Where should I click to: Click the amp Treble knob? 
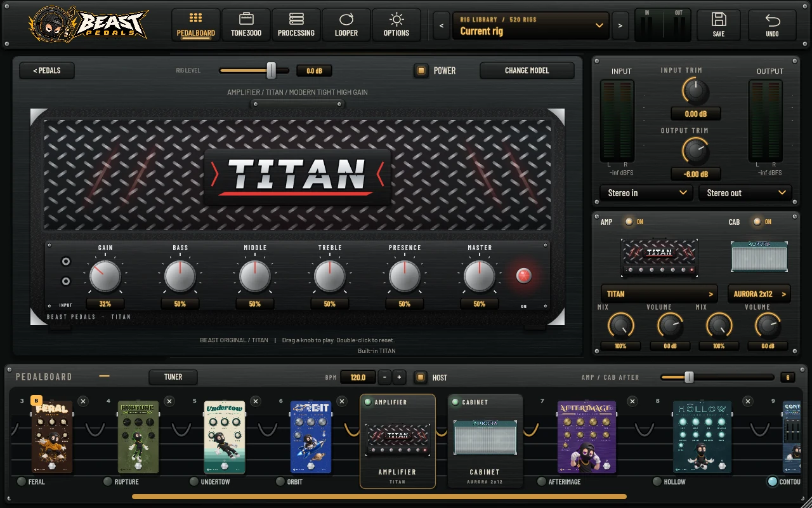[x=330, y=276]
